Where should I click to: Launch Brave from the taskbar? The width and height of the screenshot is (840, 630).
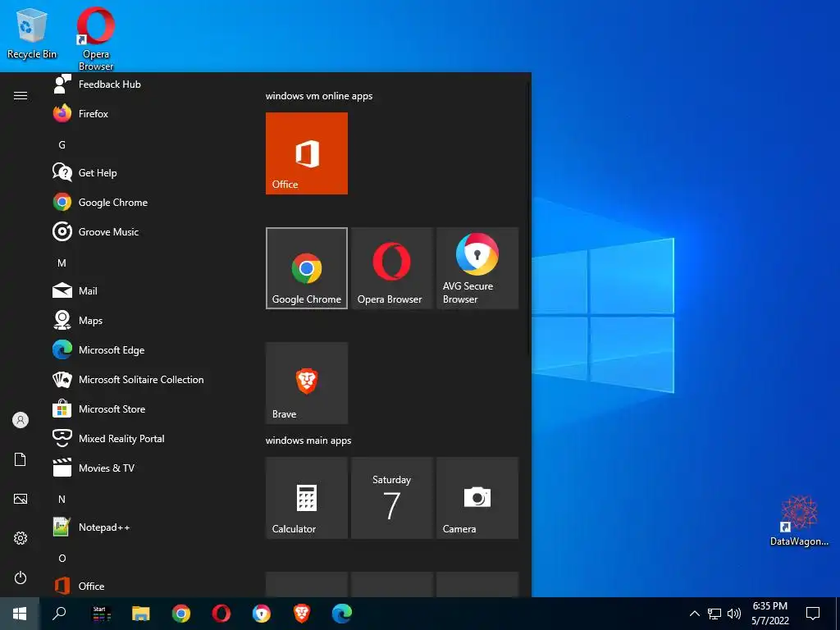(x=302, y=614)
